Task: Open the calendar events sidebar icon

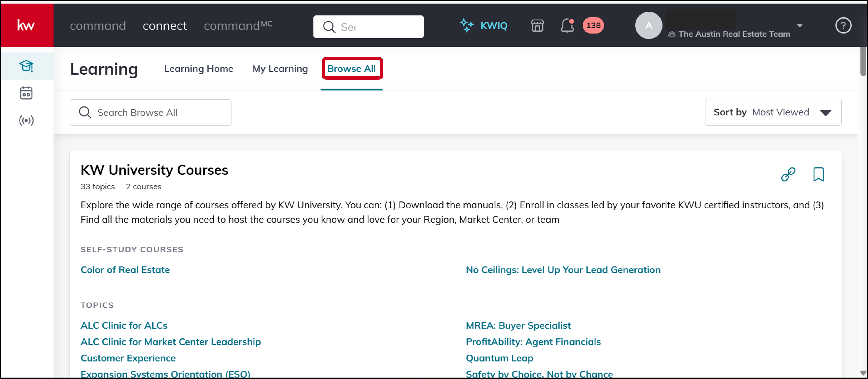Action: pyautogui.click(x=26, y=93)
